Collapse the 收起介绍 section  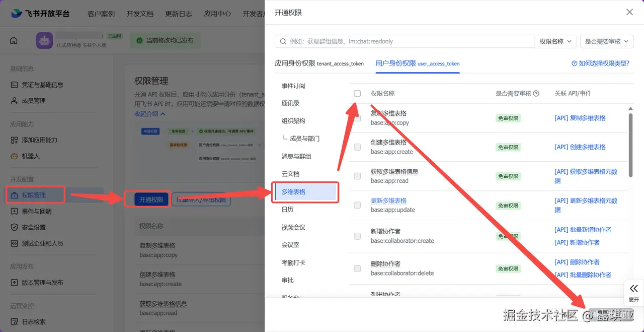click(x=150, y=114)
